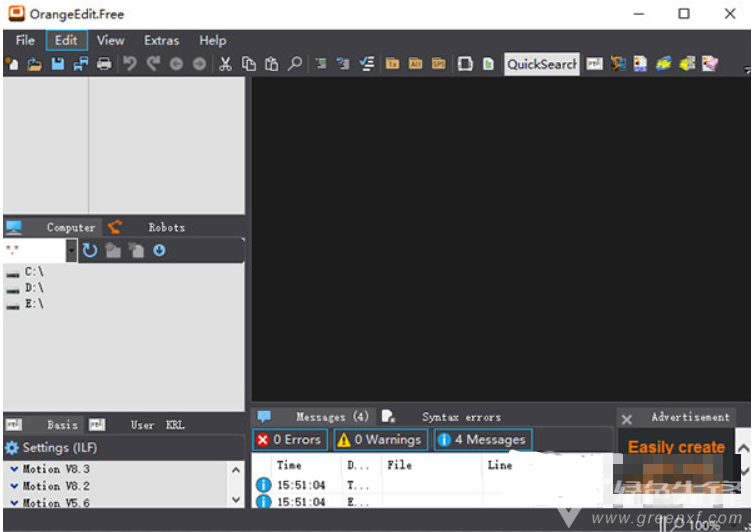This screenshot has width=753, height=532.
Task: Open the File menu
Action: (25, 40)
